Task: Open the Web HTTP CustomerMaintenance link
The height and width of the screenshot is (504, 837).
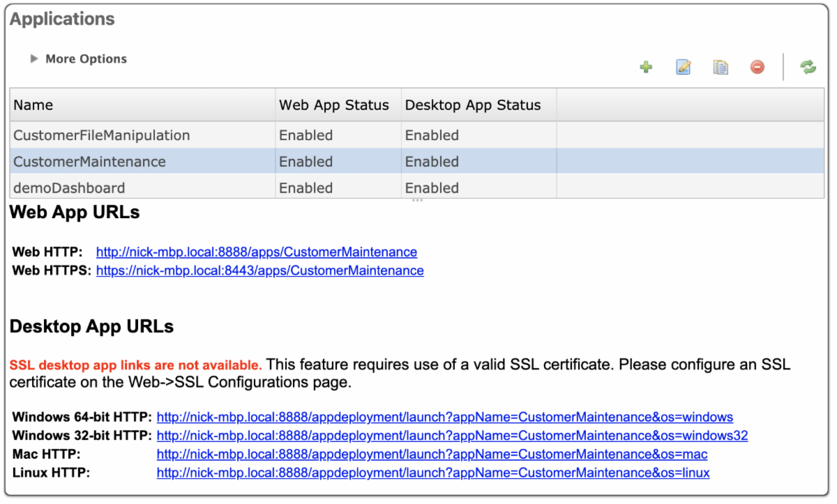Action: point(257,252)
